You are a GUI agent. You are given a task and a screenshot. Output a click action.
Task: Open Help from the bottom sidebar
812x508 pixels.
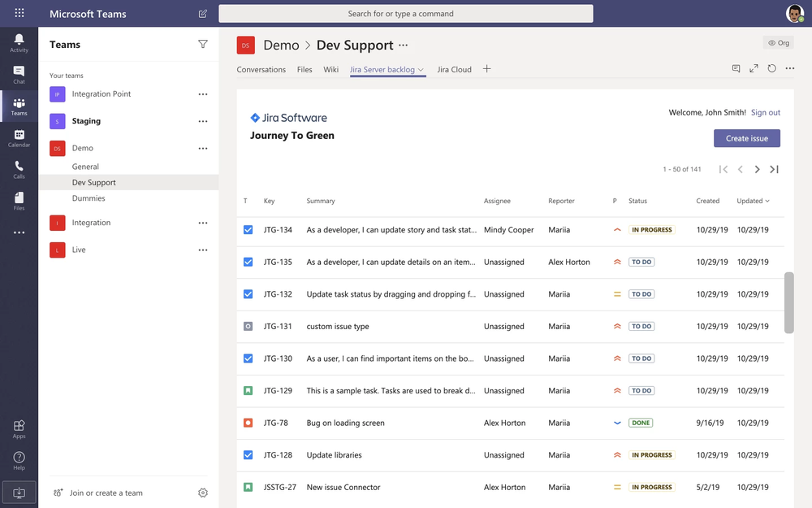click(x=19, y=458)
